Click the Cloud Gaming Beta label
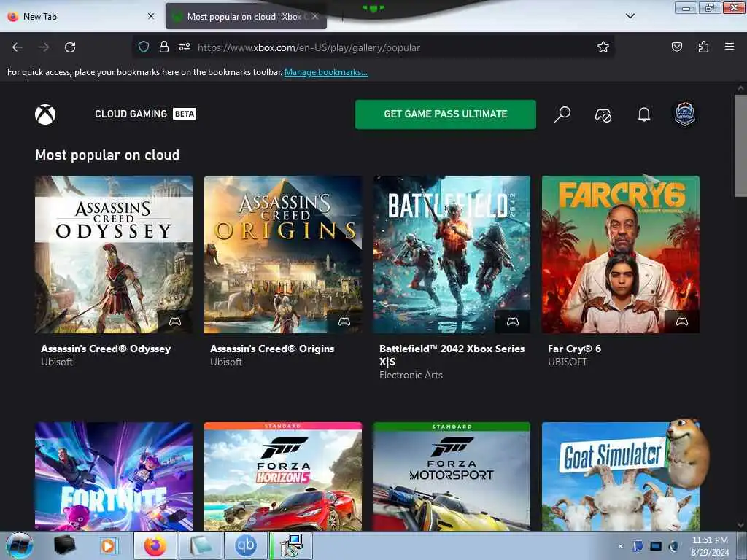Screen dimensions: 747x560 [145, 114]
